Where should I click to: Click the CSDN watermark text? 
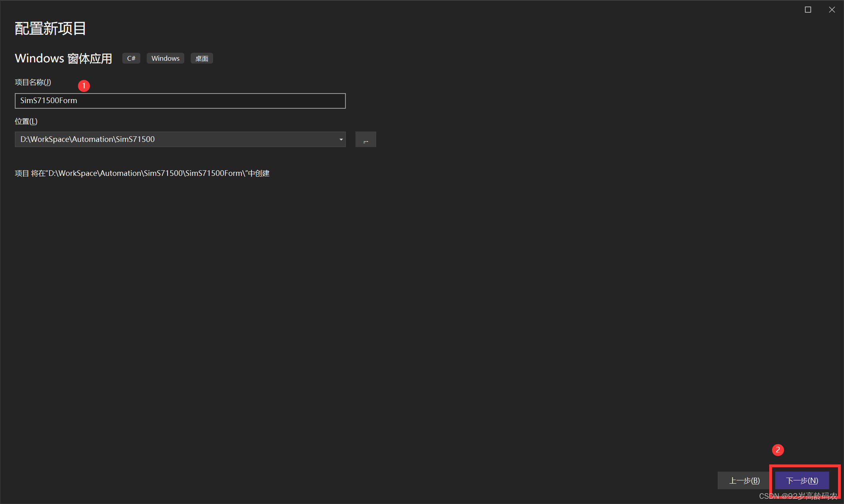pyautogui.click(x=798, y=496)
